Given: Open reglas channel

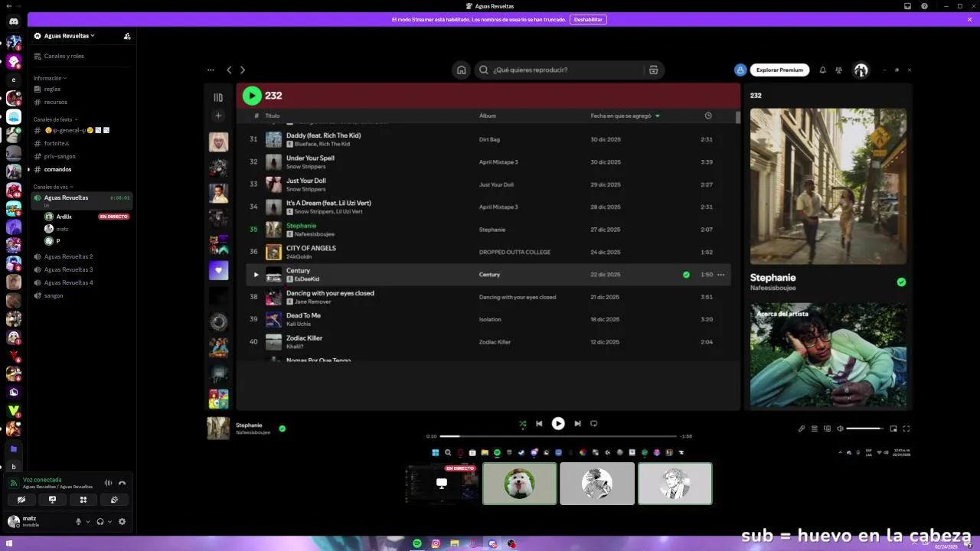Looking at the screenshot, I should point(81,89).
